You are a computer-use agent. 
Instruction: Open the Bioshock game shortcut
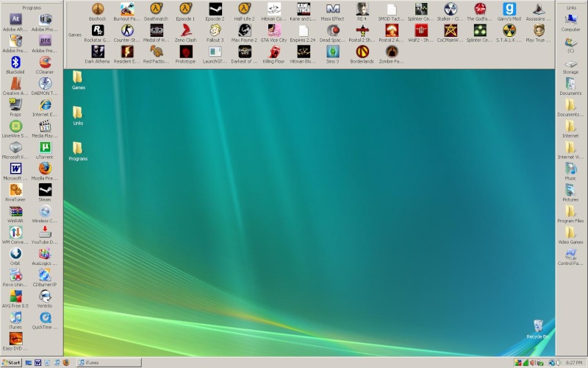[98, 11]
